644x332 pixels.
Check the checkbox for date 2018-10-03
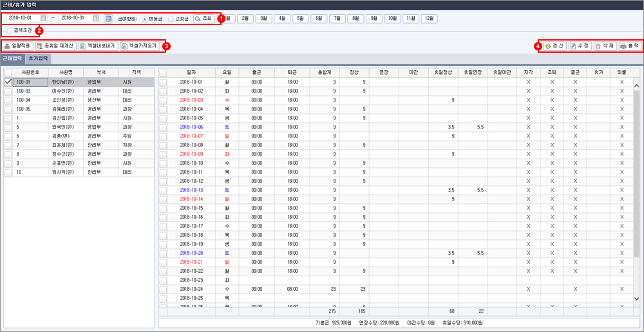[163, 100]
